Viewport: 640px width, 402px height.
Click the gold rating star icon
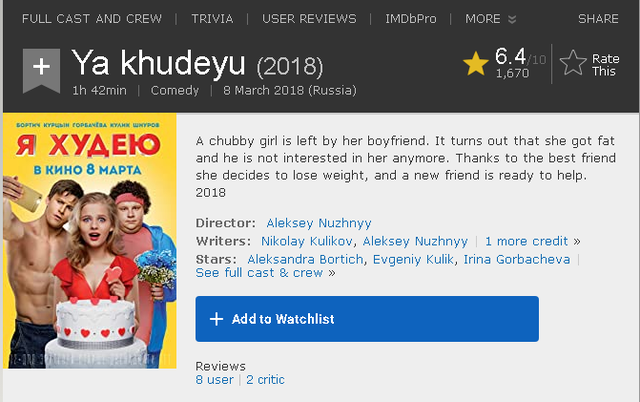point(475,64)
